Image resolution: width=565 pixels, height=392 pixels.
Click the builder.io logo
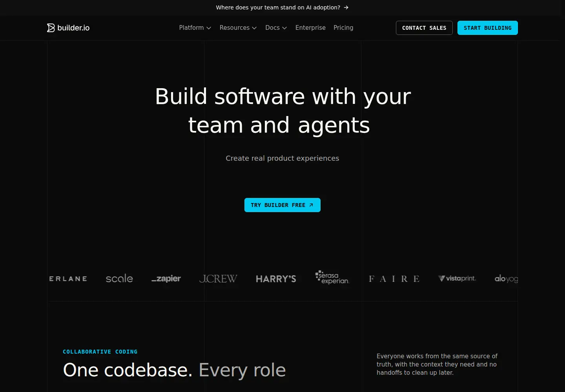pyautogui.click(x=68, y=28)
